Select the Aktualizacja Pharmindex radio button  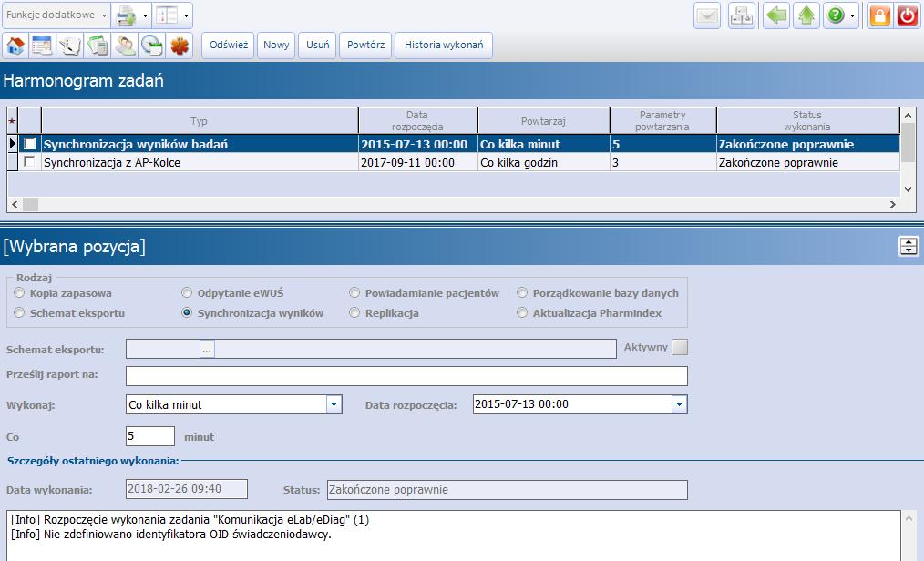[x=522, y=312]
